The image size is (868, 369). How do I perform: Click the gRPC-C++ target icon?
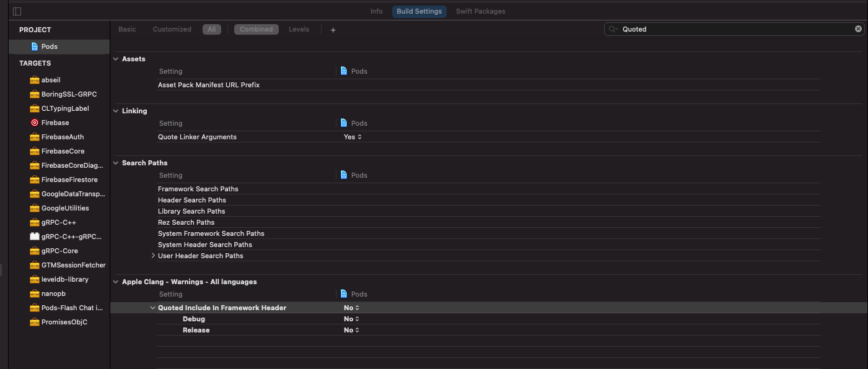coord(35,222)
